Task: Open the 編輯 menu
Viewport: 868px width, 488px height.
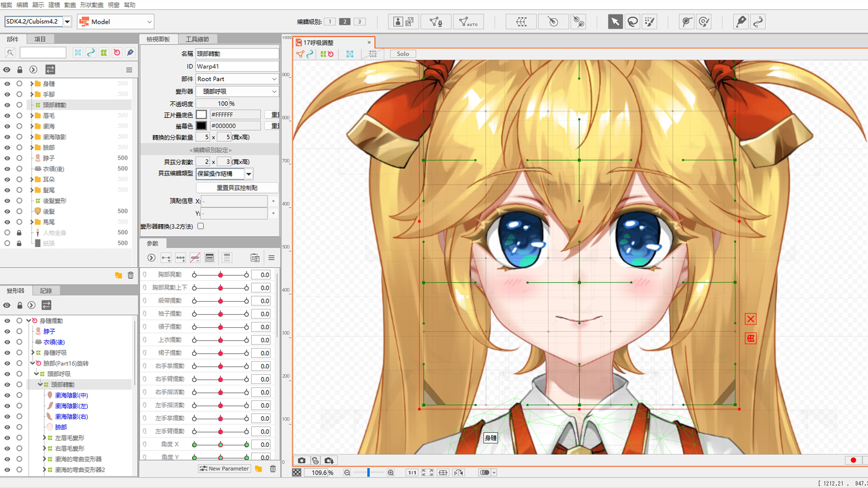Action: click(x=22, y=5)
